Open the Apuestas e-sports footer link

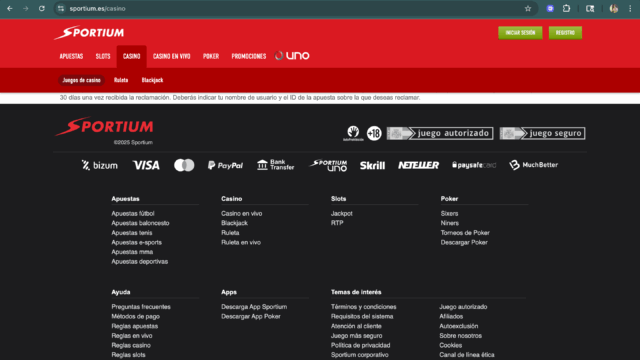click(136, 242)
